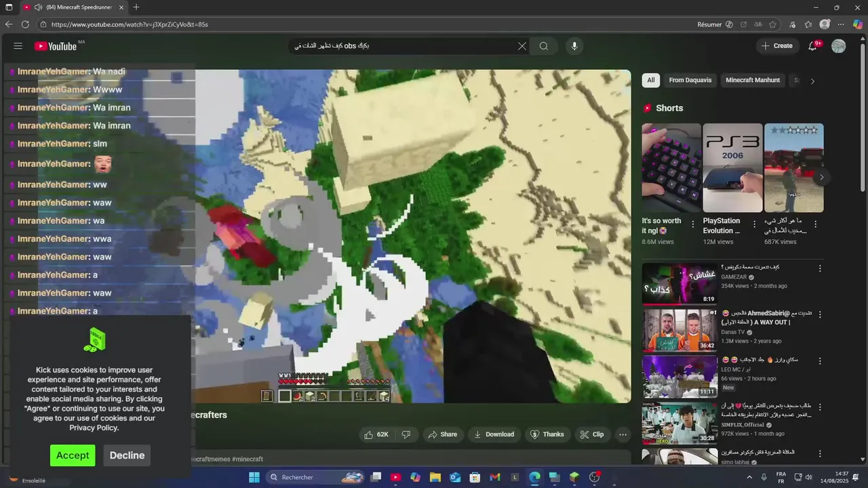
Task: Share the video
Action: [x=442, y=434]
